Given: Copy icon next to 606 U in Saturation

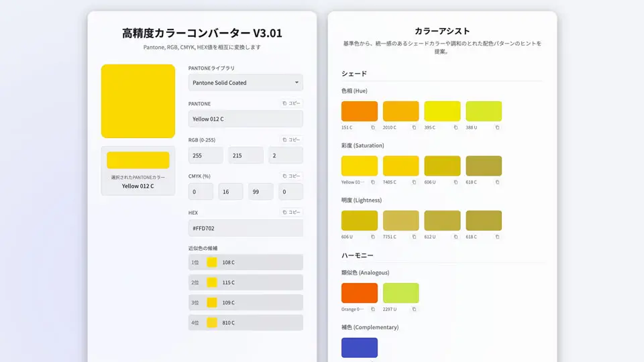Looking at the screenshot, I should click(455, 182).
